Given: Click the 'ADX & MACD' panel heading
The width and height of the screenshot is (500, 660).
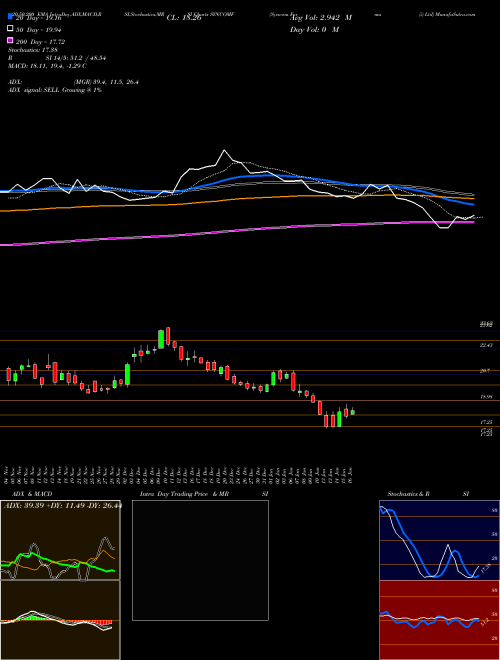Looking at the screenshot, I should click(32, 494).
